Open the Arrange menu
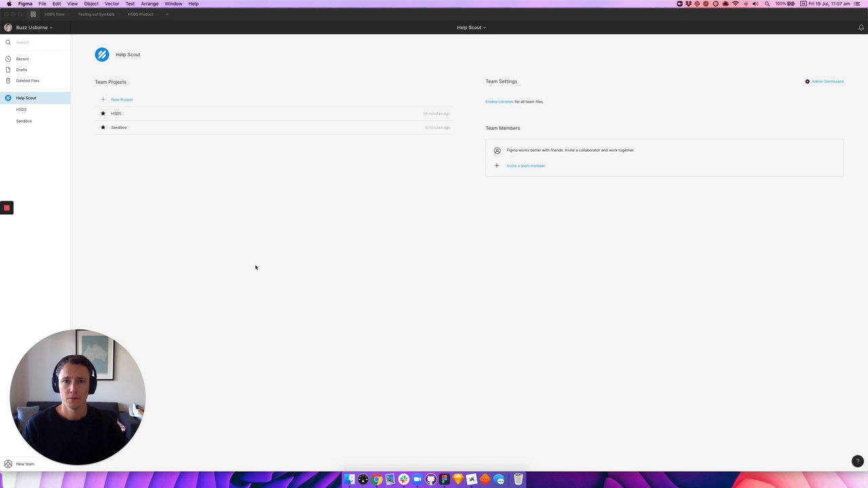 point(150,3)
